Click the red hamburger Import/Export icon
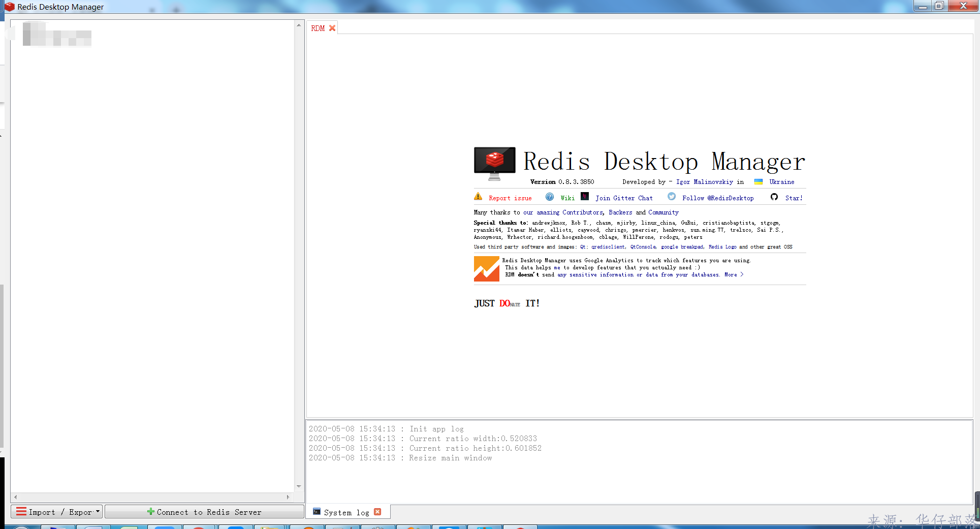The image size is (980, 529). point(21,511)
